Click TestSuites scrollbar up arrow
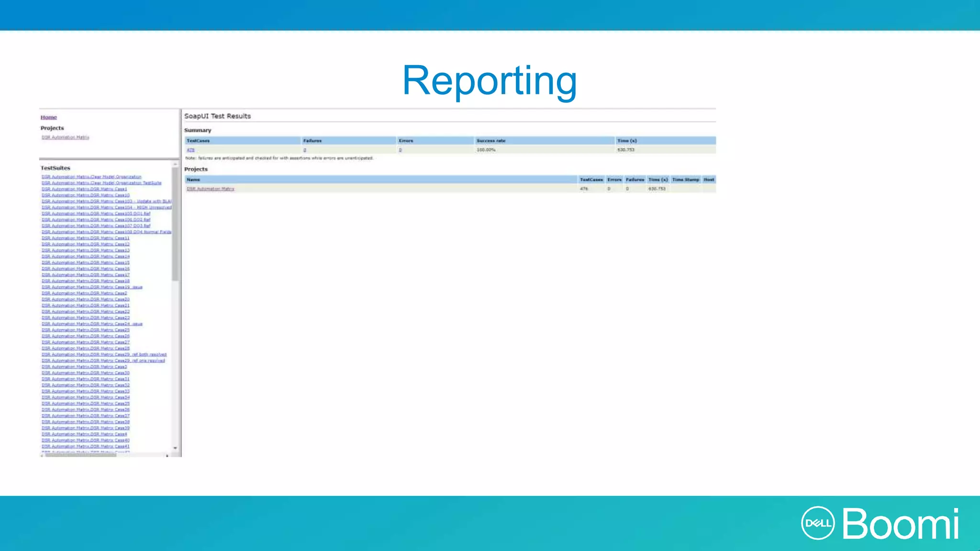The width and height of the screenshot is (980, 551). [x=175, y=164]
